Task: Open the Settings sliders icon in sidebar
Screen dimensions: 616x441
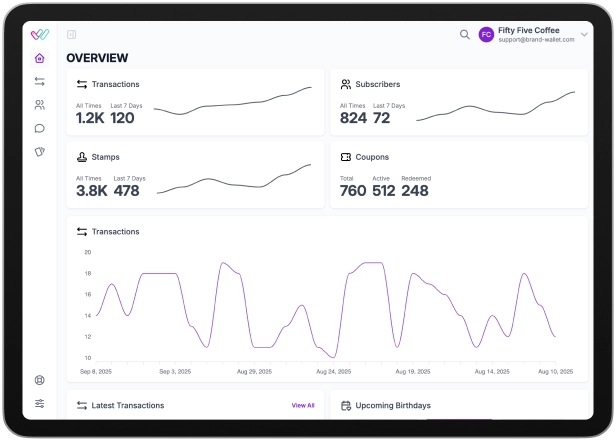Action: point(39,404)
